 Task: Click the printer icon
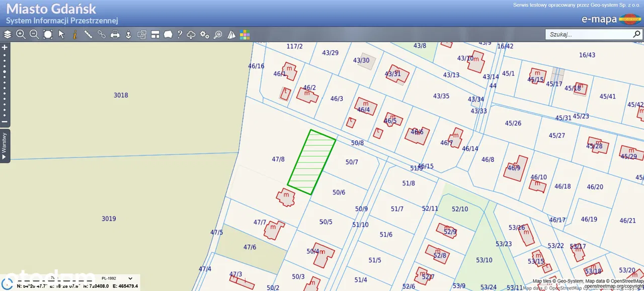click(x=115, y=35)
